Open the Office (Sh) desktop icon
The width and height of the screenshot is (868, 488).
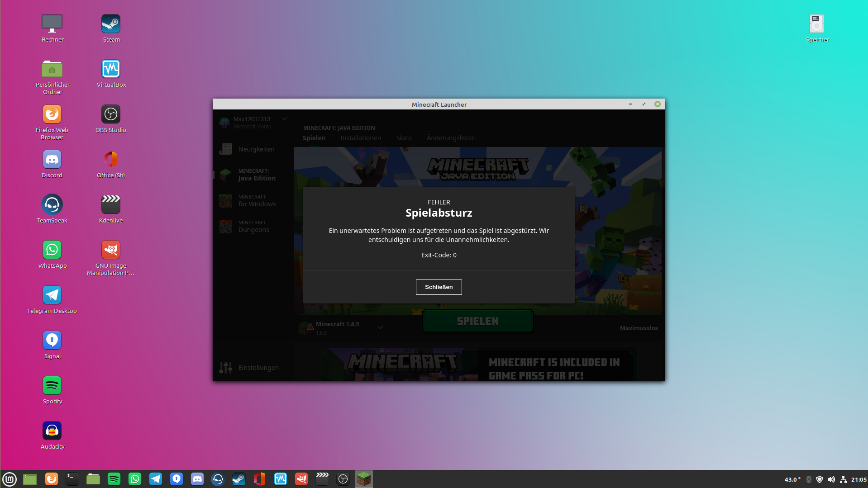pyautogui.click(x=111, y=164)
